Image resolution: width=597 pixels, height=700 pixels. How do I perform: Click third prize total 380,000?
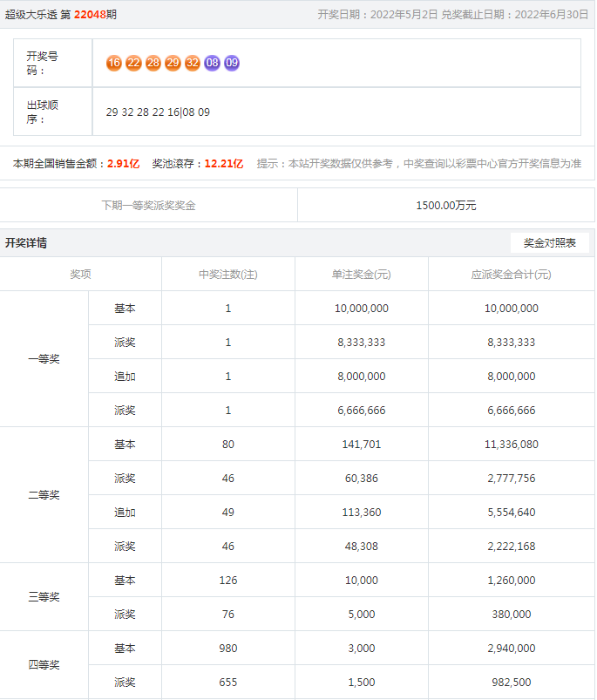click(512, 615)
